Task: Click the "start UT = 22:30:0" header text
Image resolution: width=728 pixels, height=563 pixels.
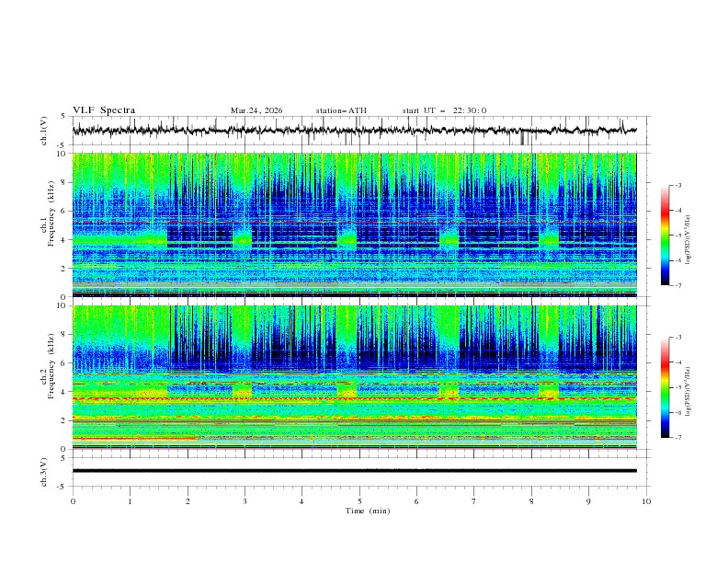Action: tap(444, 110)
